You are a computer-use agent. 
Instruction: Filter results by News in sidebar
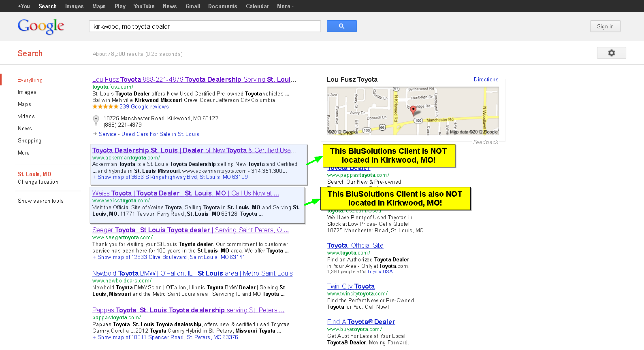point(25,129)
